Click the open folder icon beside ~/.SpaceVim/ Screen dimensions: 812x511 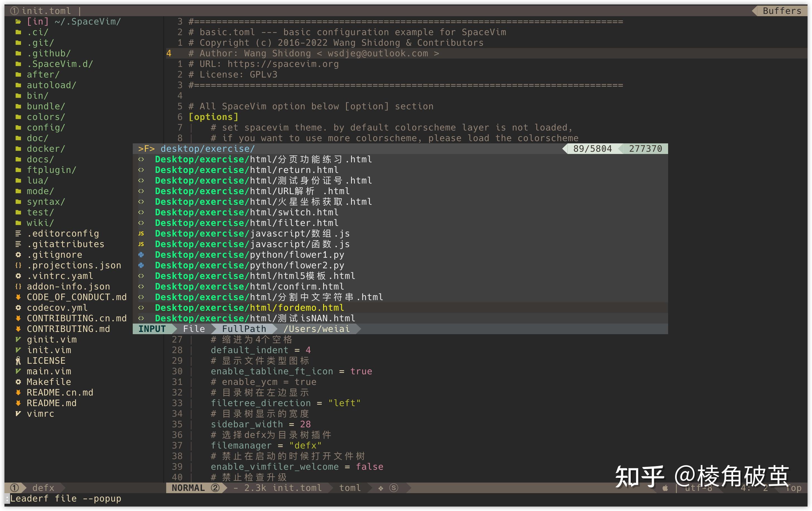(x=18, y=21)
